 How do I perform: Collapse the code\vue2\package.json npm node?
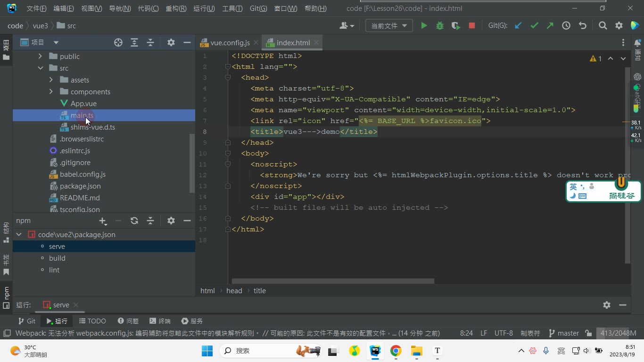19,234
